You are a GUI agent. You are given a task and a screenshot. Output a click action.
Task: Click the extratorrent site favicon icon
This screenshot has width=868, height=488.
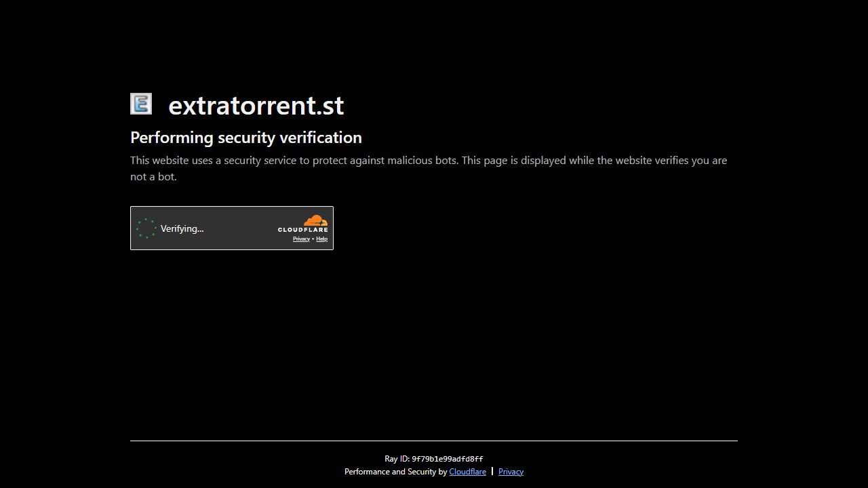(x=141, y=104)
